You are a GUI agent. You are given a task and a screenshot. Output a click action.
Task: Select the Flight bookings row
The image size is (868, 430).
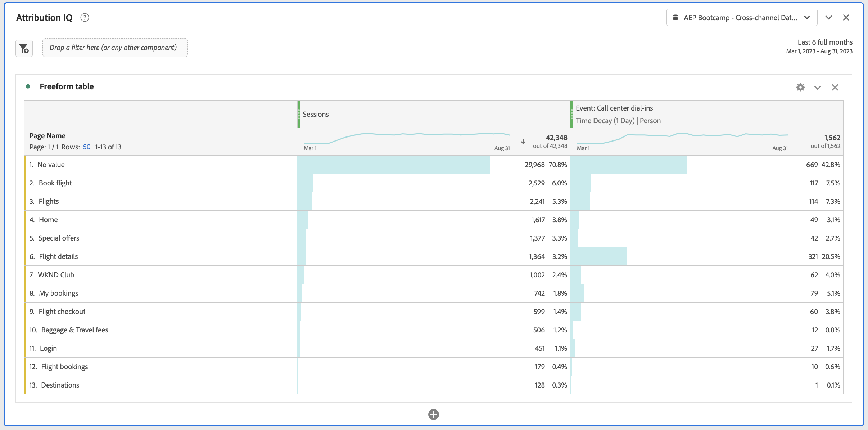(x=434, y=367)
